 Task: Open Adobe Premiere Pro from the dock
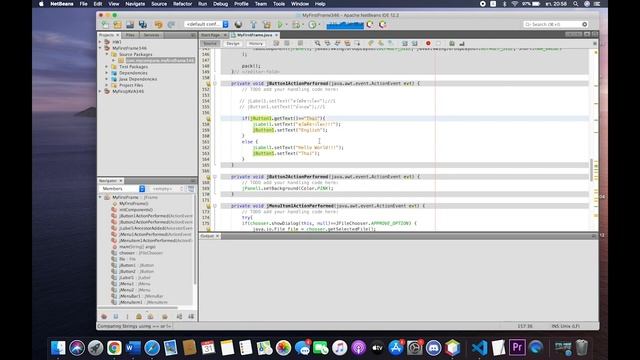[517, 348]
